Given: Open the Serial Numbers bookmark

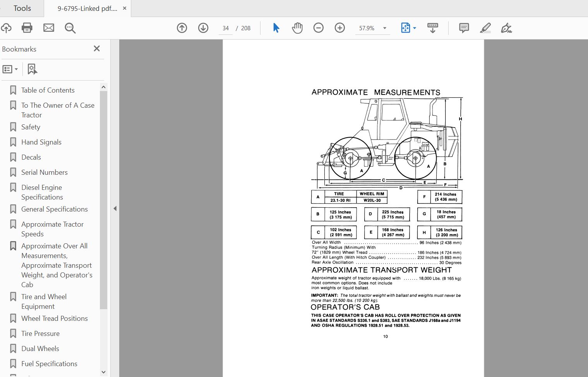Looking at the screenshot, I should point(44,172).
